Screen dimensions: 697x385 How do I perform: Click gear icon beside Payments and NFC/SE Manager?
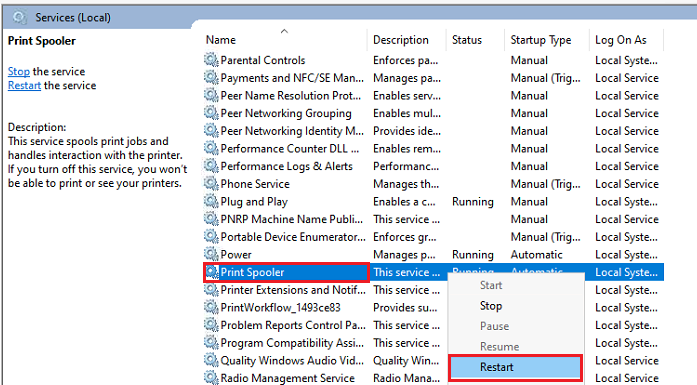(211, 77)
